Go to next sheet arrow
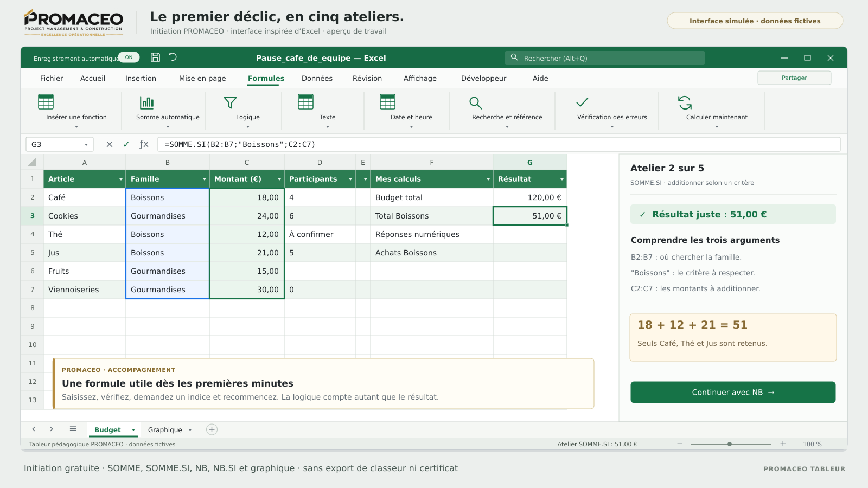This screenshot has width=868, height=488. tap(52, 429)
